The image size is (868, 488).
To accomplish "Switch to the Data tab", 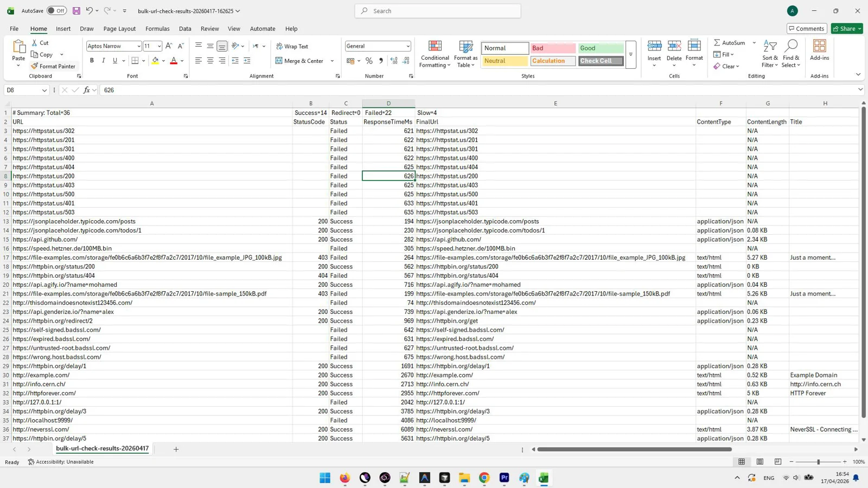I will coord(185,29).
